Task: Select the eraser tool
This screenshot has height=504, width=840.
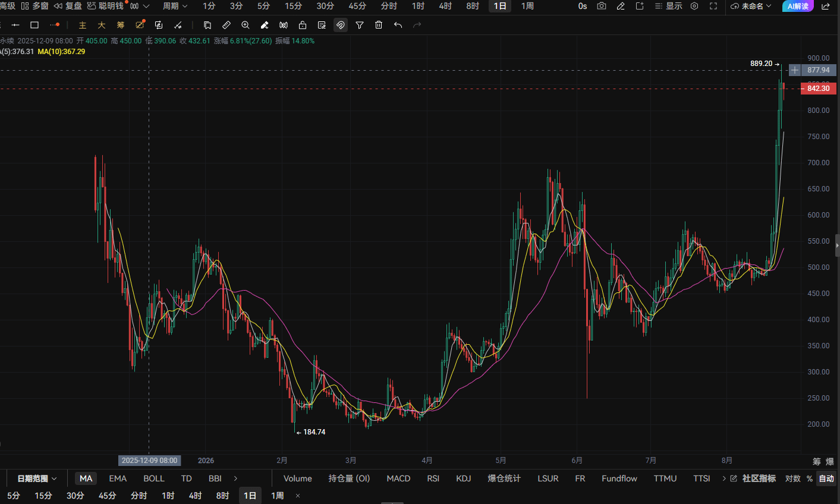Action: (x=265, y=25)
